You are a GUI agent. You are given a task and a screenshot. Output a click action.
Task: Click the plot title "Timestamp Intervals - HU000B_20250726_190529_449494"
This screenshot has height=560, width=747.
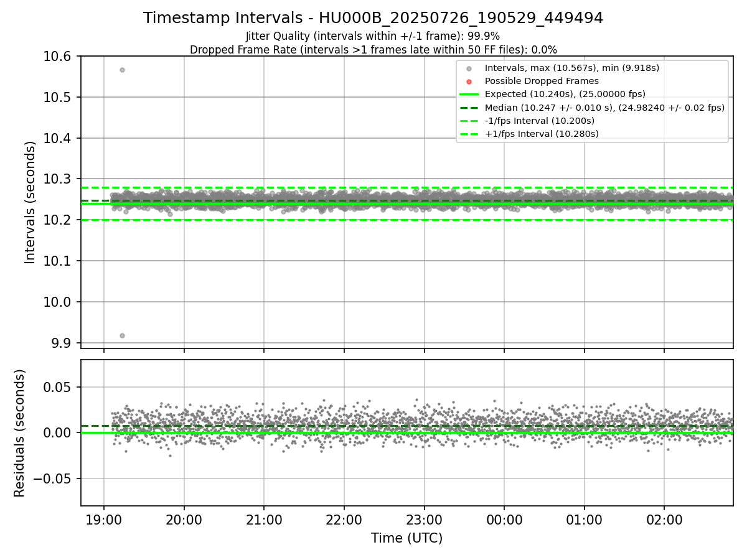click(373, 18)
